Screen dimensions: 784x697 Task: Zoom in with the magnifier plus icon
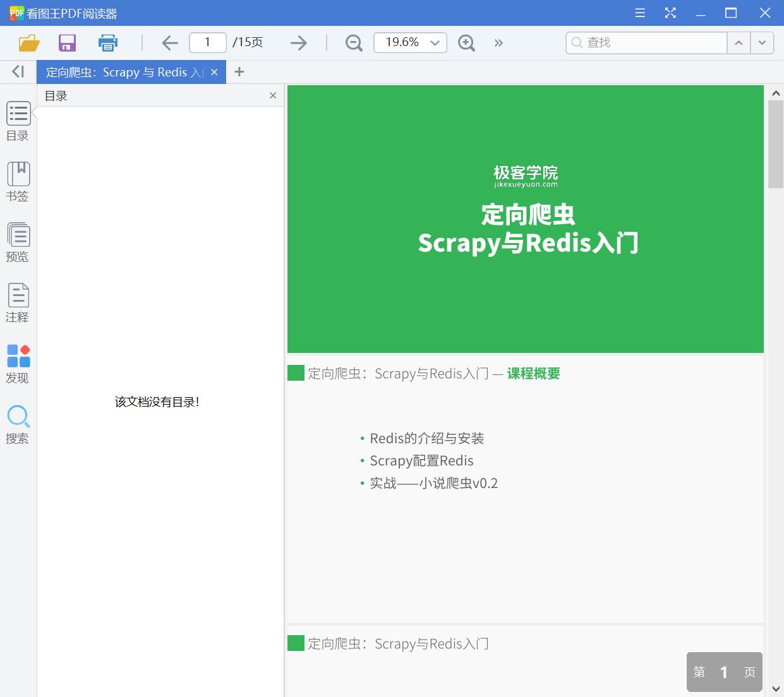(x=466, y=42)
